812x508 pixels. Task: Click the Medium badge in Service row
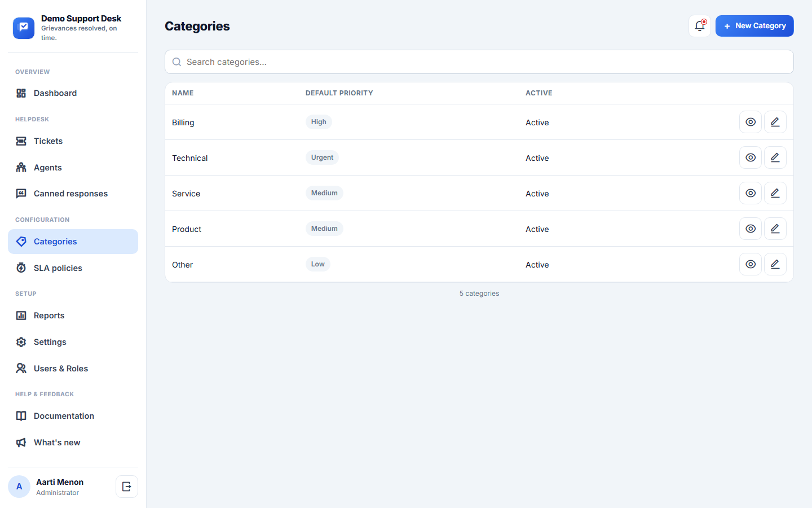324,193
